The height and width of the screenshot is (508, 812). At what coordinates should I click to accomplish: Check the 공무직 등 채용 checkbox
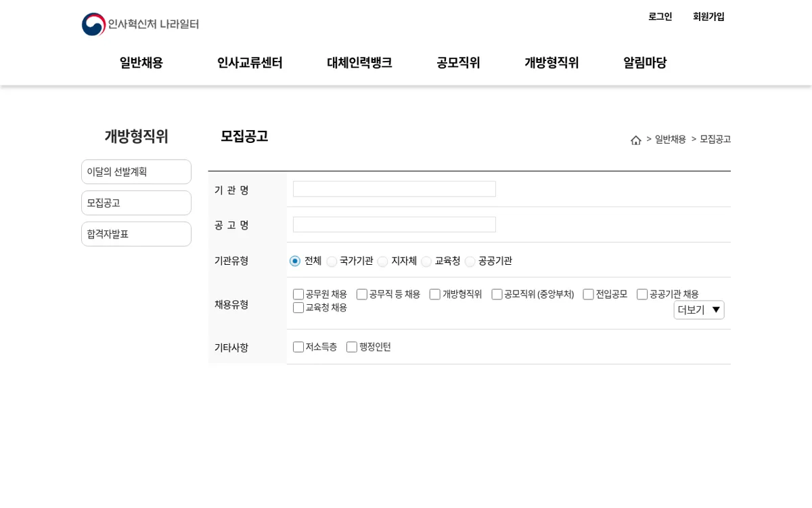pyautogui.click(x=362, y=295)
